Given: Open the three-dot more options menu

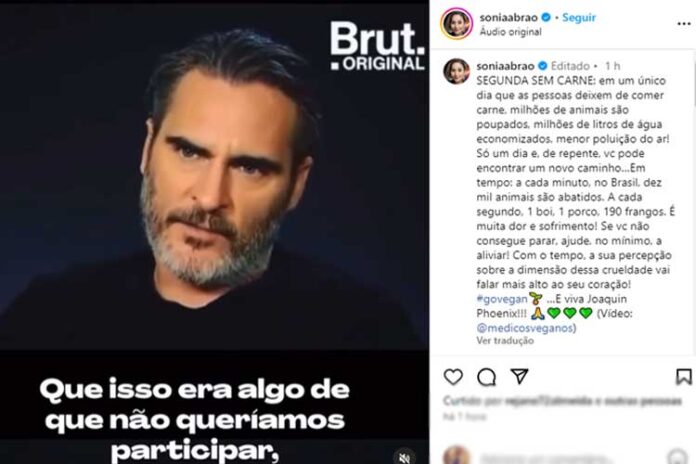Looking at the screenshot, I should pyautogui.click(x=684, y=24).
